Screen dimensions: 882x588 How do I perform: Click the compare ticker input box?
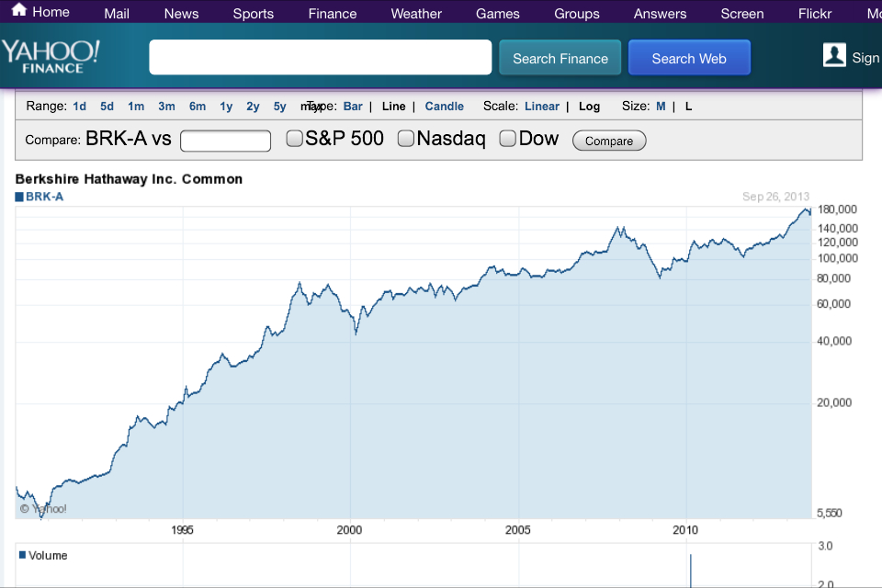point(226,141)
